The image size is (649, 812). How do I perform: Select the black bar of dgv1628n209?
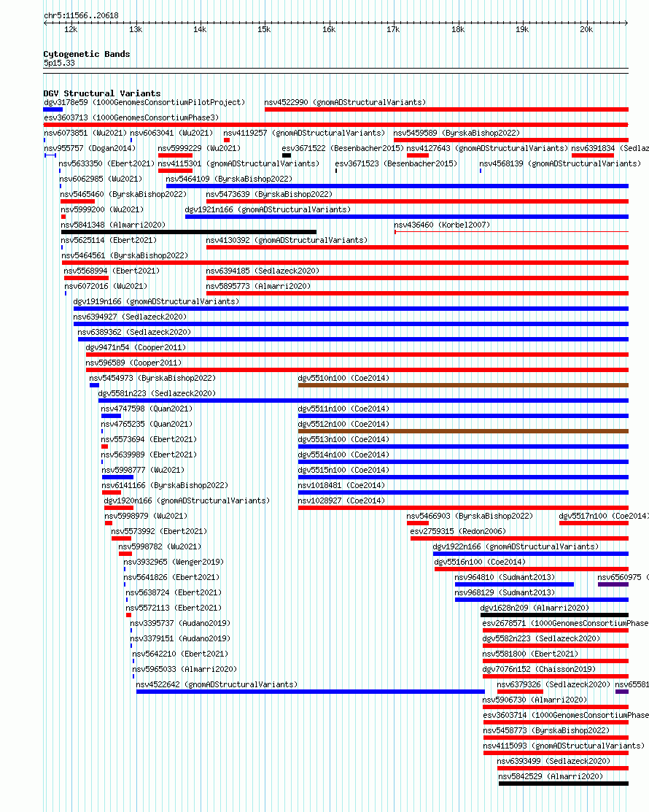554,615
